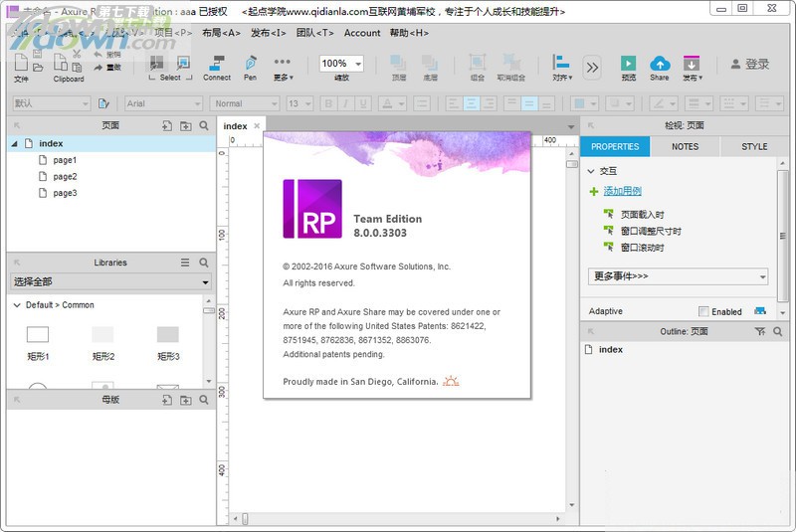Viewport: 796px width, 532px height.
Task: Open the adaptive views manager icon
Action: (760, 311)
